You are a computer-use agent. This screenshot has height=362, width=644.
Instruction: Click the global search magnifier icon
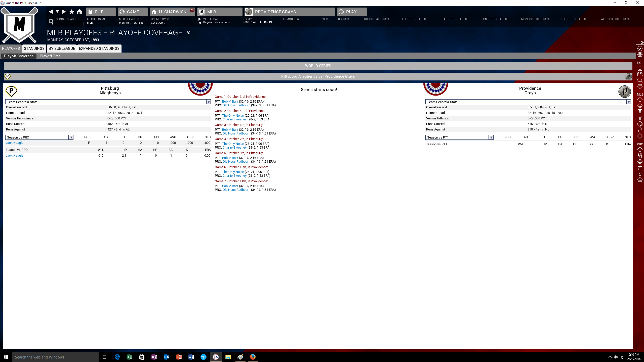(x=51, y=22)
